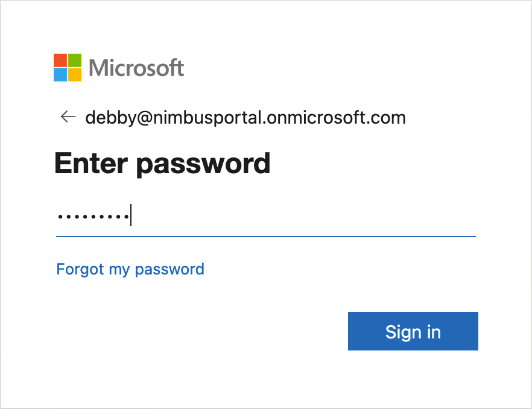Click the Microsoft four-square logo
The height and width of the screenshot is (409, 532).
click(68, 68)
